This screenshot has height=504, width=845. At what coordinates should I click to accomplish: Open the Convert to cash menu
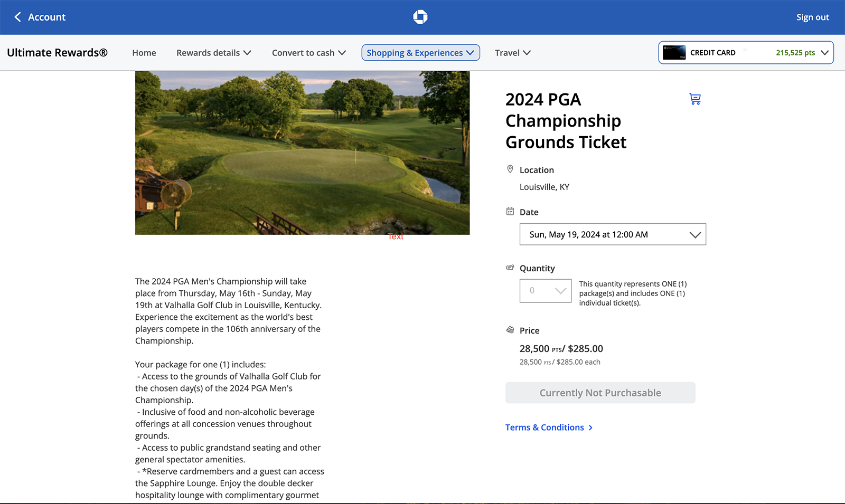click(309, 53)
